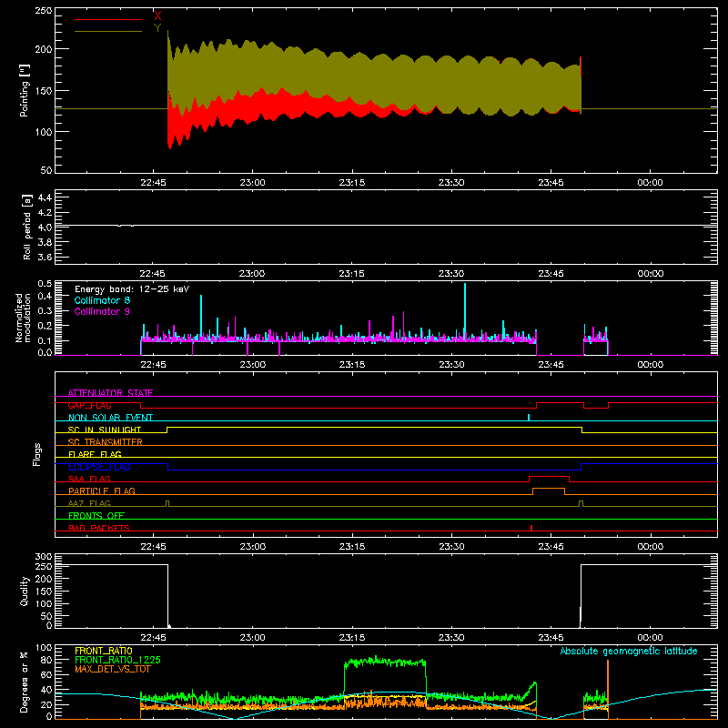The image size is (728, 728).
Task: Click the '0.5' modulation tick label
Action: (45, 283)
